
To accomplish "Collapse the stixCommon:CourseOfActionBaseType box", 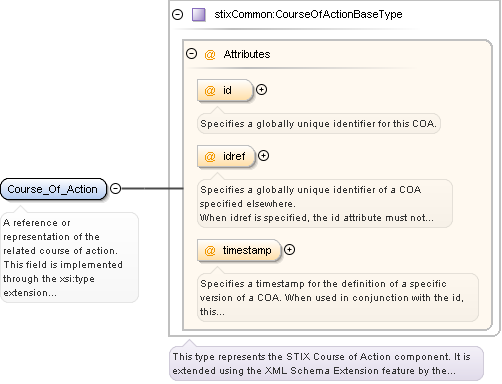I will [178, 14].
